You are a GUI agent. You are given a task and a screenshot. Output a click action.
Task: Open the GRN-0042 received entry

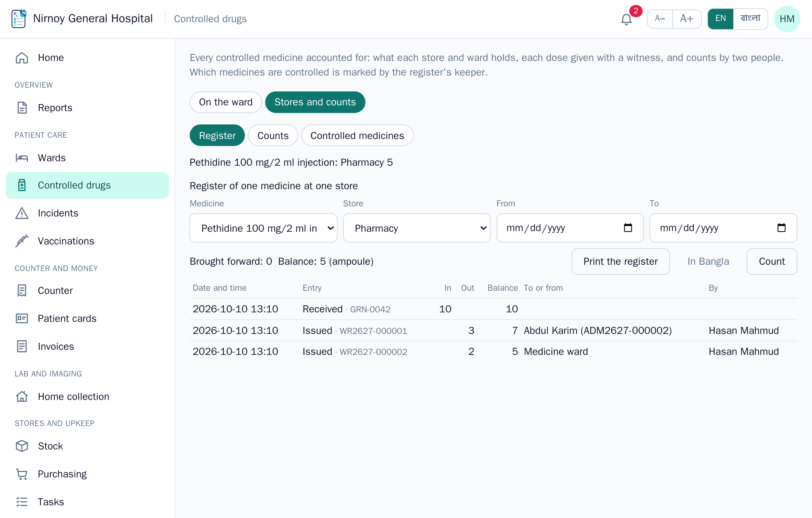pyautogui.click(x=370, y=309)
